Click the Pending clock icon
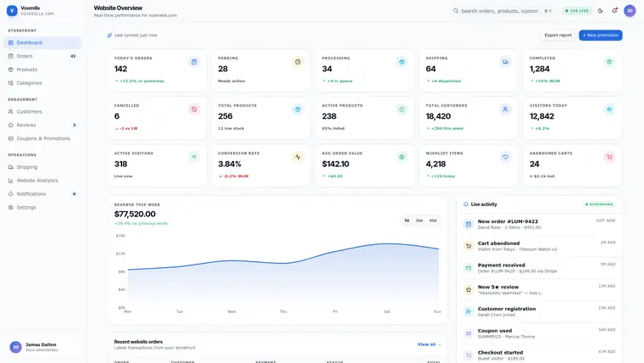The image size is (644, 363). click(x=297, y=62)
